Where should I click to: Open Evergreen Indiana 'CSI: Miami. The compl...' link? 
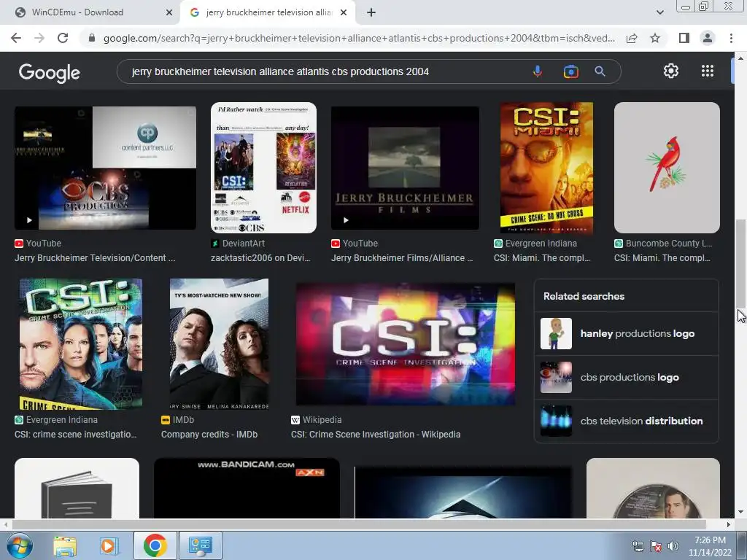coord(542,257)
